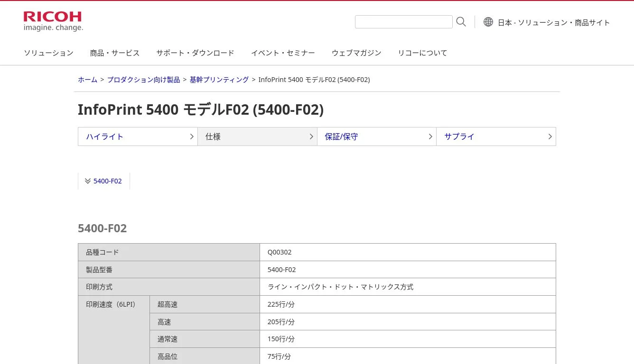The width and height of the screenshot is (634, 364).
Task: Click the 品種コード row label
Action: click(169, 252)
